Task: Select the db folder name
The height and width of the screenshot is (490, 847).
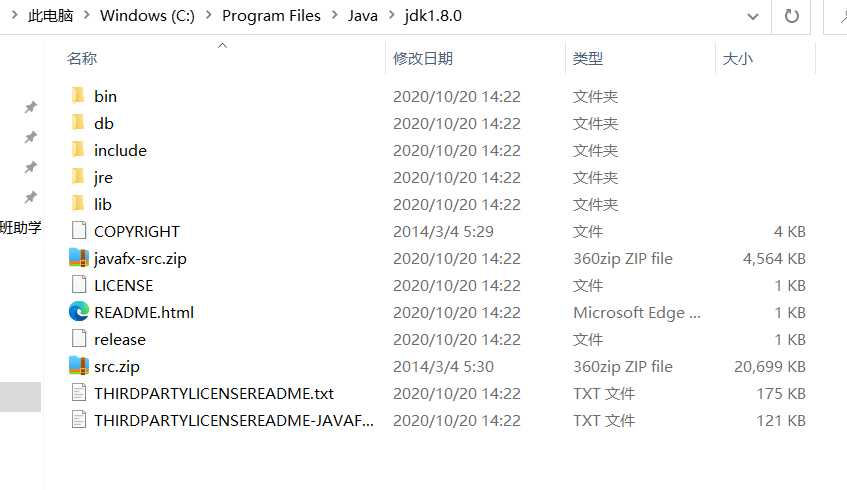Action: (x=104, y=123)
